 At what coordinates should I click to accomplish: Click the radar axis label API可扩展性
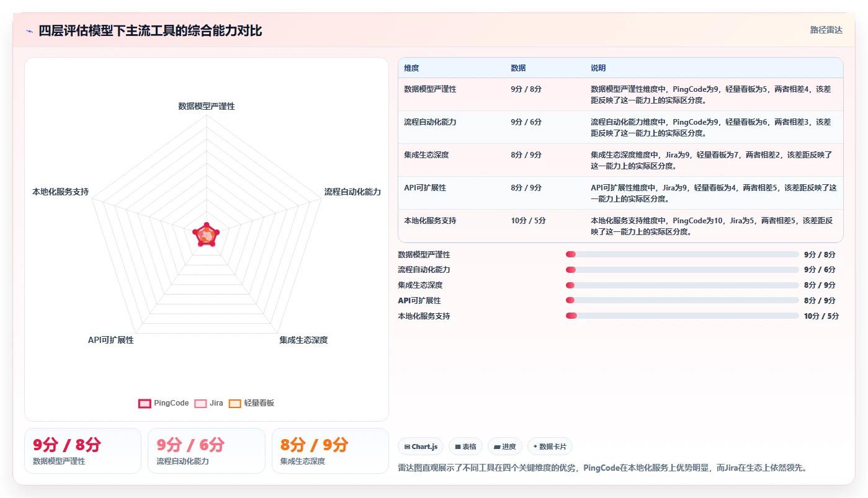(x=111, y=340)
